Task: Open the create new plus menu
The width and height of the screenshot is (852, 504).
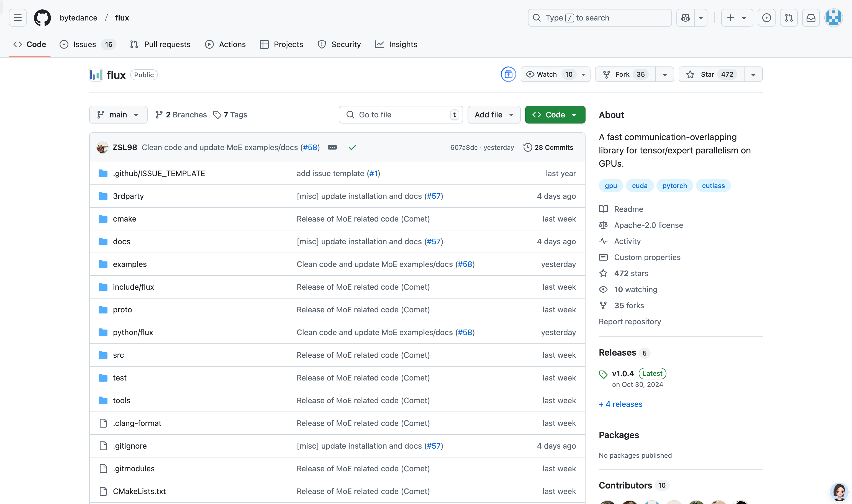Action: 737,18
